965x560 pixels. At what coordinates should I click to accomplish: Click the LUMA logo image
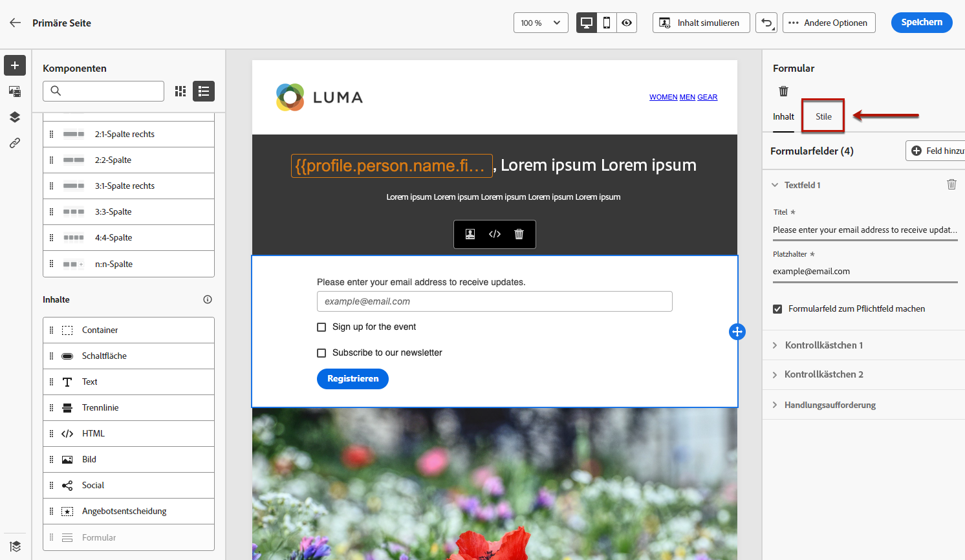[320, 97]
